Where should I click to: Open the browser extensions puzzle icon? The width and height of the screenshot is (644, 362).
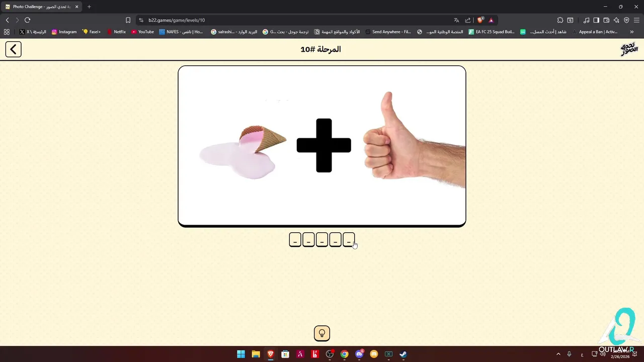coord(560,20)
